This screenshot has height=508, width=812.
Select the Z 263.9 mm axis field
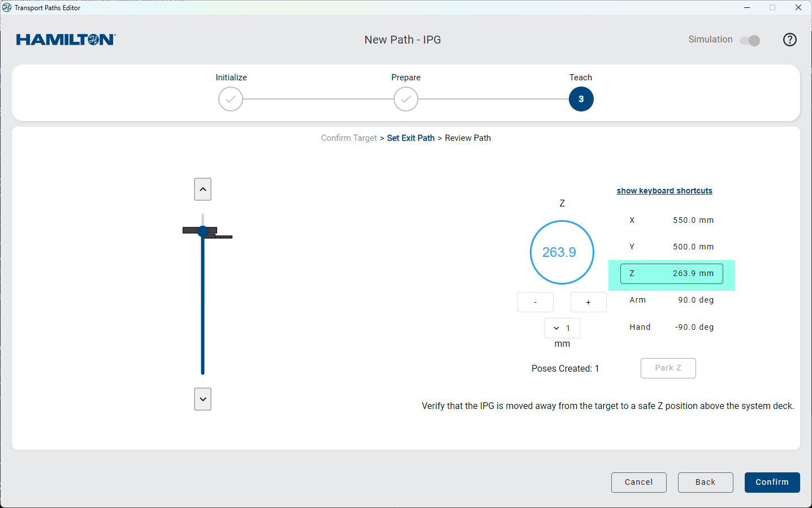671,274
